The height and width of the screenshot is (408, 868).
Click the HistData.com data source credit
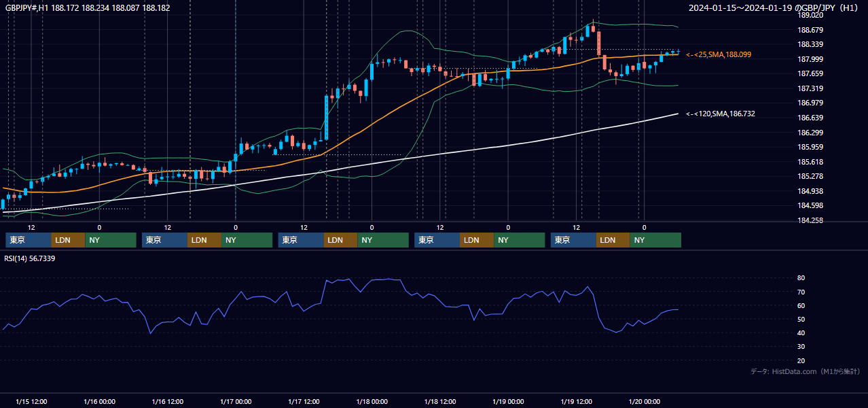(x=806, y=371)
